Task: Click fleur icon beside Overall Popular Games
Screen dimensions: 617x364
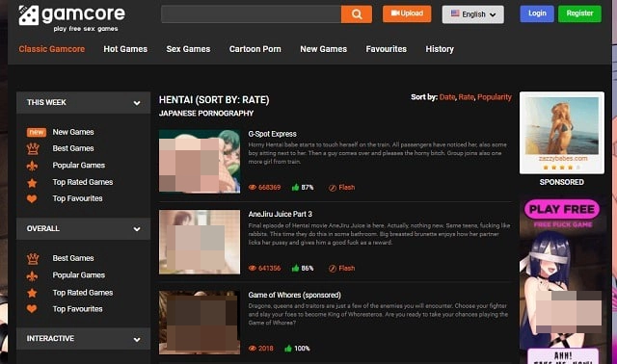Action: [32, 276]
